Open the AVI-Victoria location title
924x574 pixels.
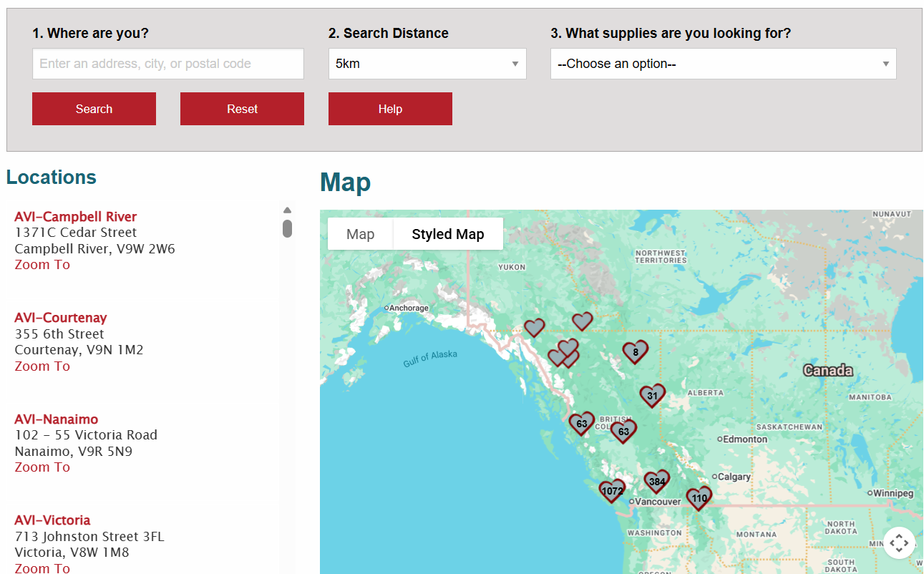52,520
